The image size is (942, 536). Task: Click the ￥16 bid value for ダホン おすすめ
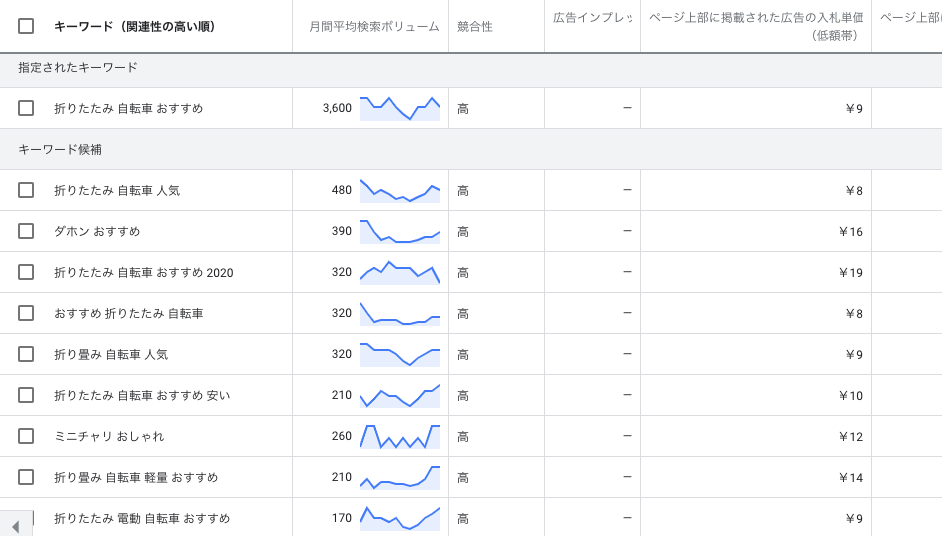(x=851, y=232)
